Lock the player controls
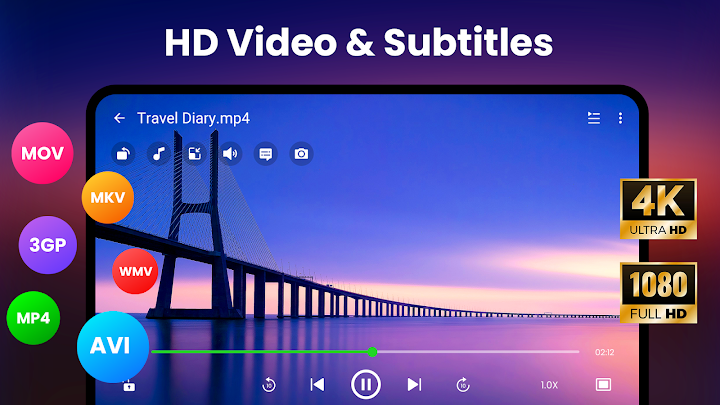 pos(129,386)
